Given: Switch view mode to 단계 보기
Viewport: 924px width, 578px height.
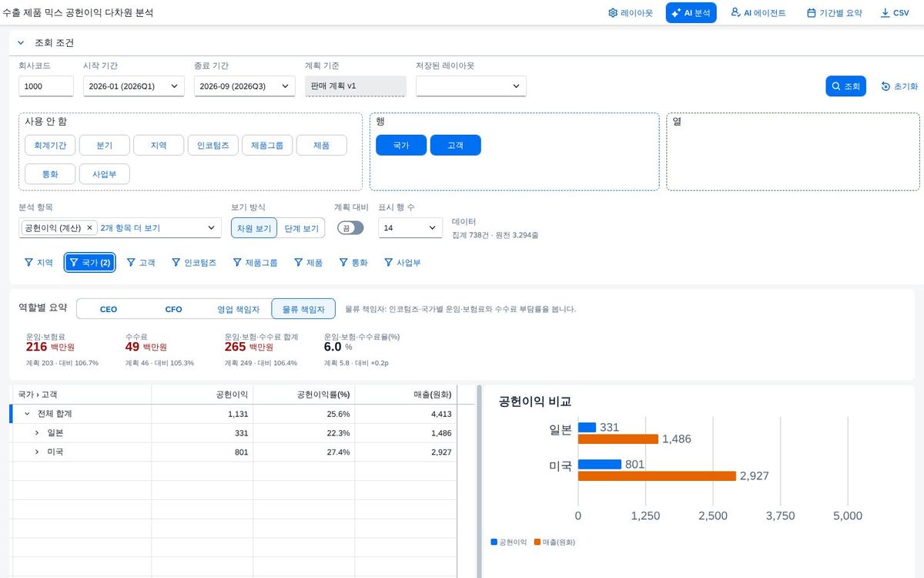Looking at the screenshot, I should pos(301,228).
